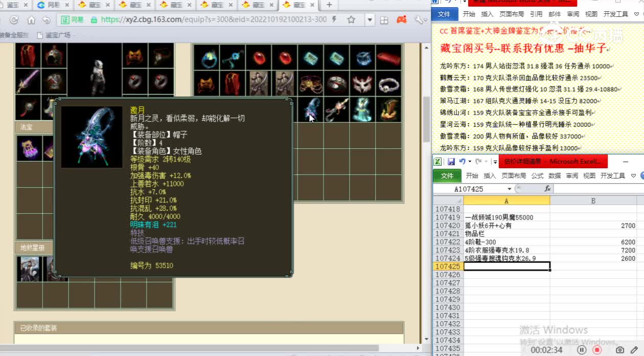This screenshot has height=356, width=644.
Task: Select the ice cube inventory item
Action: 363,58
